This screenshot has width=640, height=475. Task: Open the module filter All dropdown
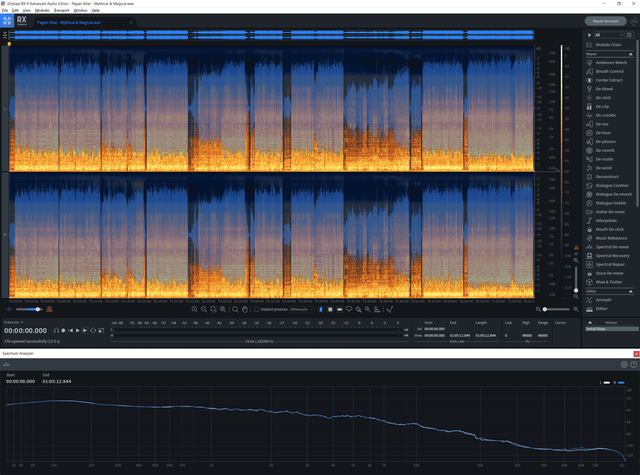coord(609,35)
